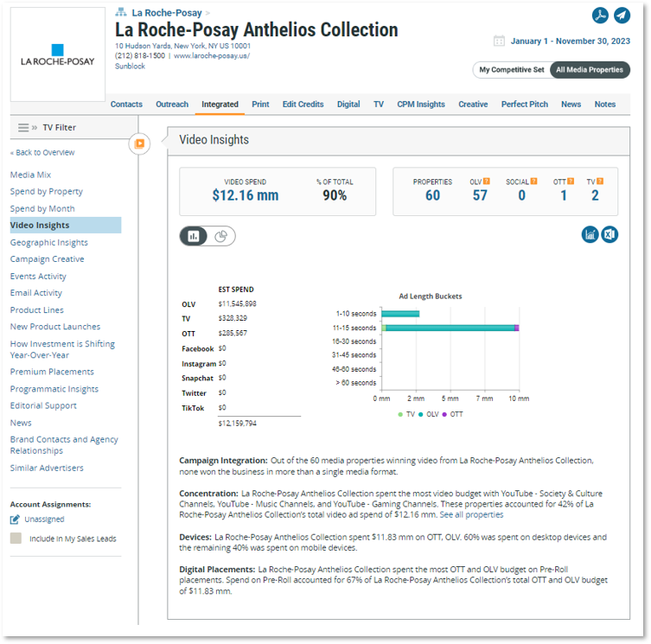This screenshot has width=651, height=644.
Task: Open Campaign Creative in sidebar
Action: click(x=47, y=259)
